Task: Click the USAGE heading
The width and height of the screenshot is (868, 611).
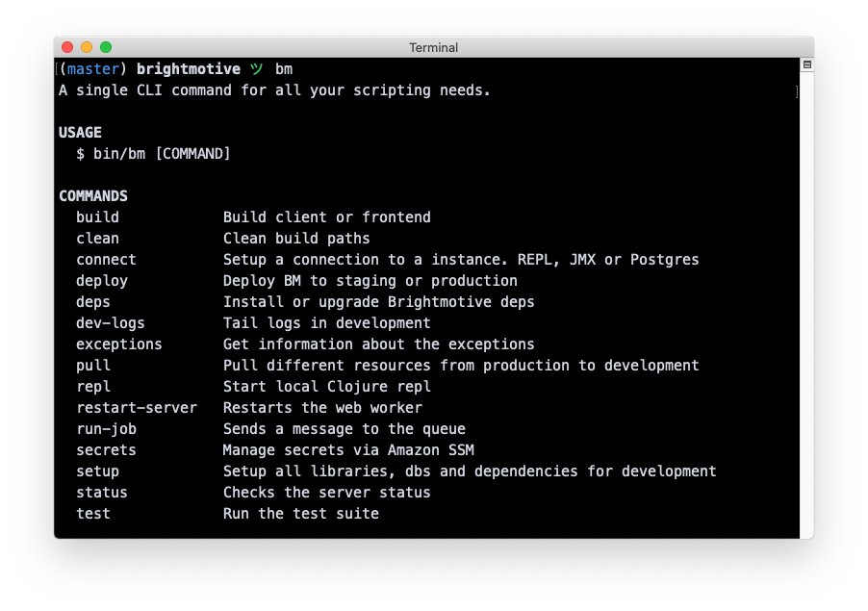Action: (x=80, y=132)
